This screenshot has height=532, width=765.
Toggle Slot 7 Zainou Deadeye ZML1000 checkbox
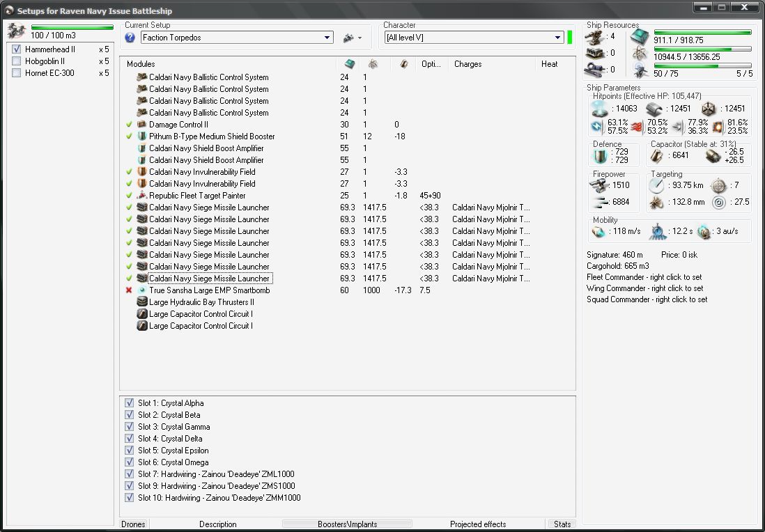[130, 474]
